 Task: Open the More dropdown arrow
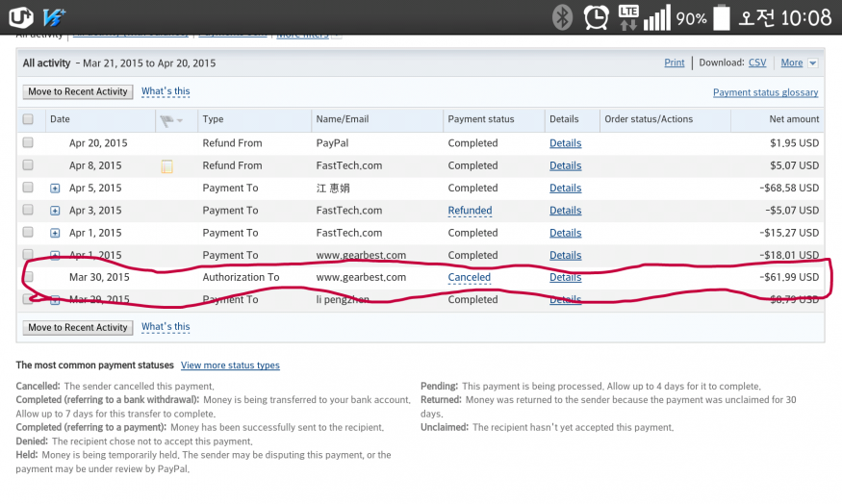813,63
